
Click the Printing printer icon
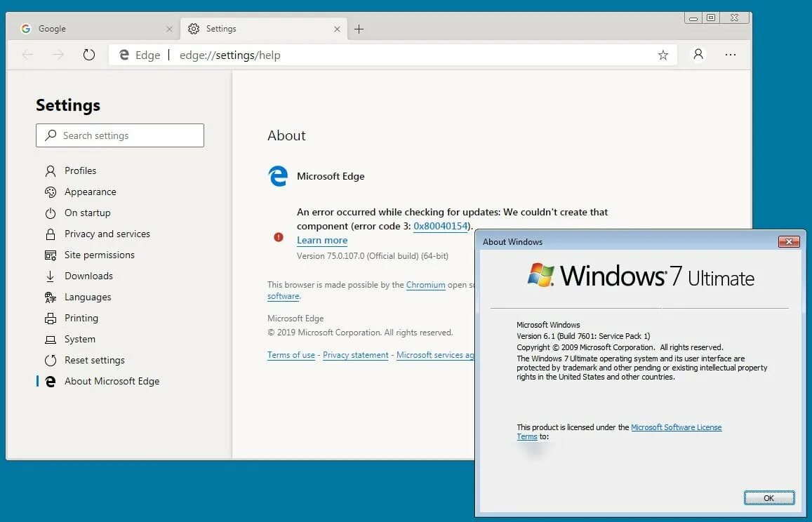[x=51, y=319]
